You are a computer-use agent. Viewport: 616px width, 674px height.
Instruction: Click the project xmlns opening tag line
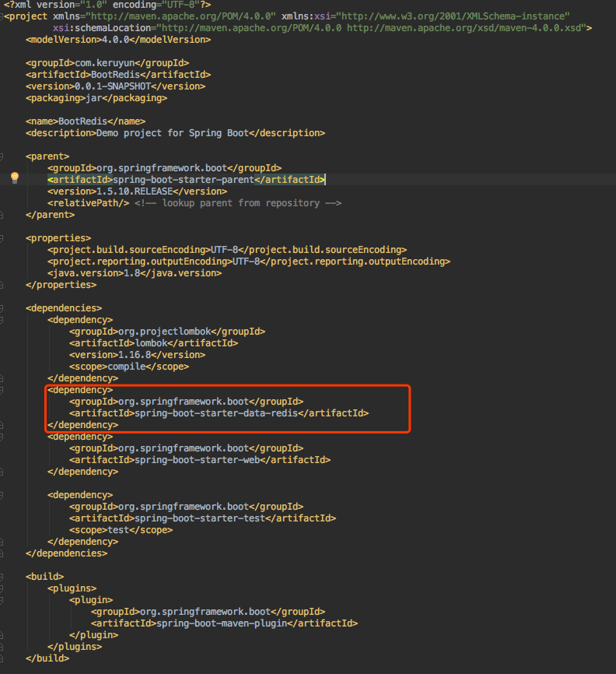tap(287, 16)
